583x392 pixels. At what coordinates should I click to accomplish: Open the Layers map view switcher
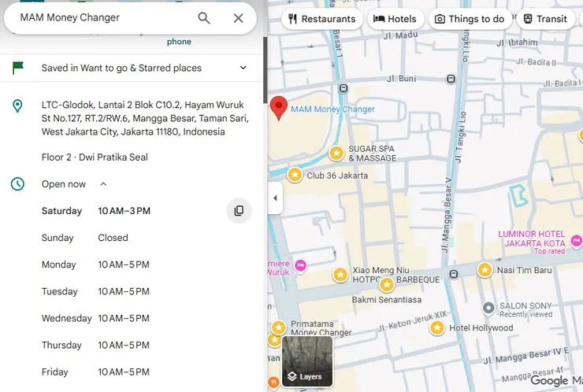[x=307, y=362]
